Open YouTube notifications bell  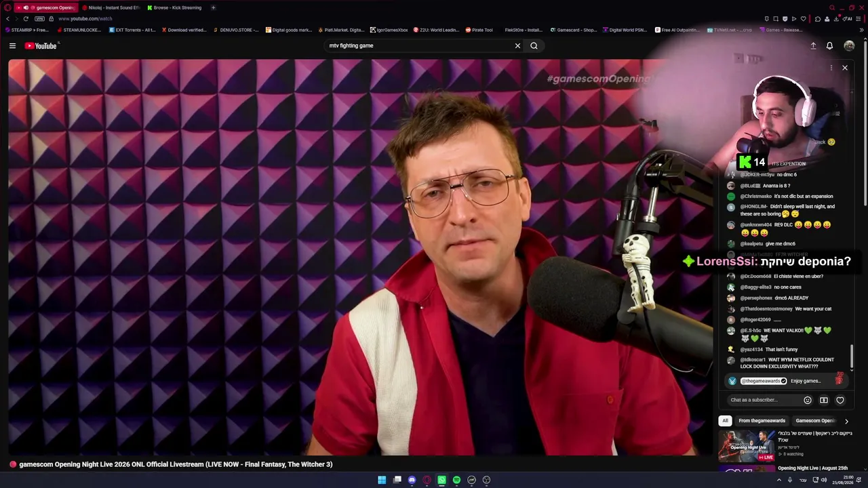click(x=829, y=45)
